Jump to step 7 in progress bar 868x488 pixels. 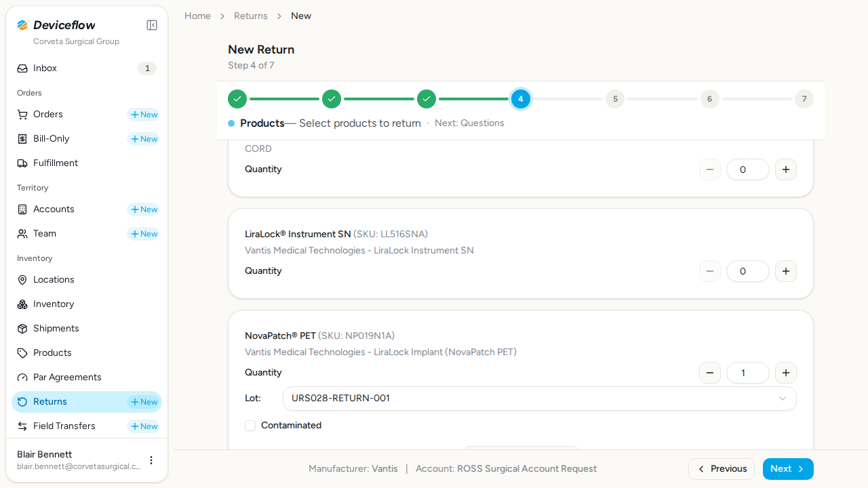(804, 99)
